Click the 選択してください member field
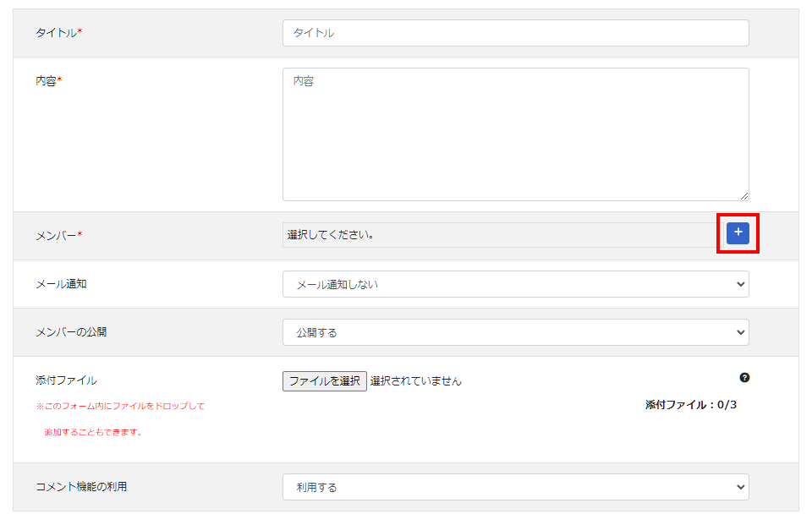 [499, 235]
